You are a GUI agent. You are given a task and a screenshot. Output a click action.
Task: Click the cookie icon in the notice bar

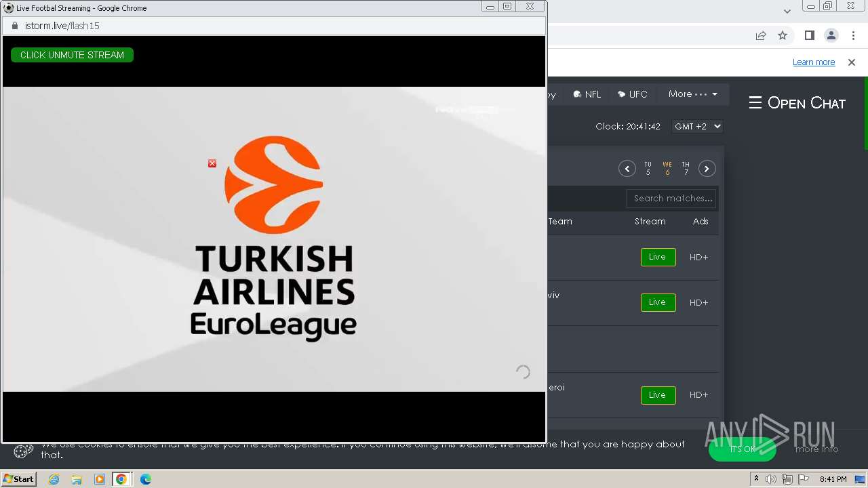tap(24, 451)
